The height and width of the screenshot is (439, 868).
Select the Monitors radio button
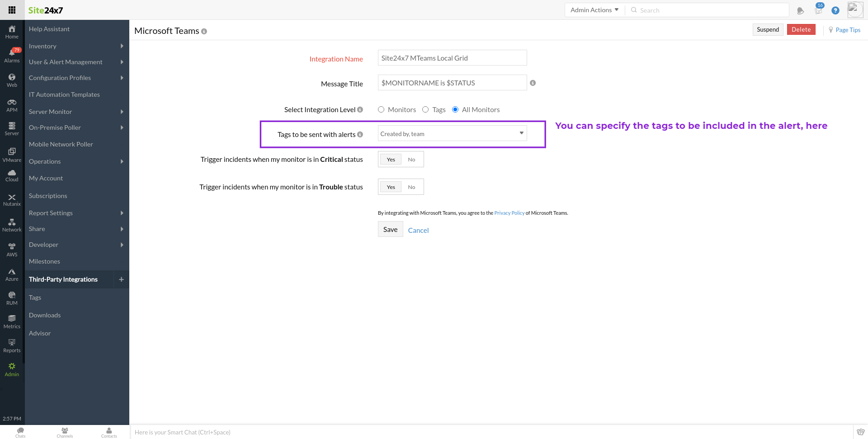tap(381, 109)
